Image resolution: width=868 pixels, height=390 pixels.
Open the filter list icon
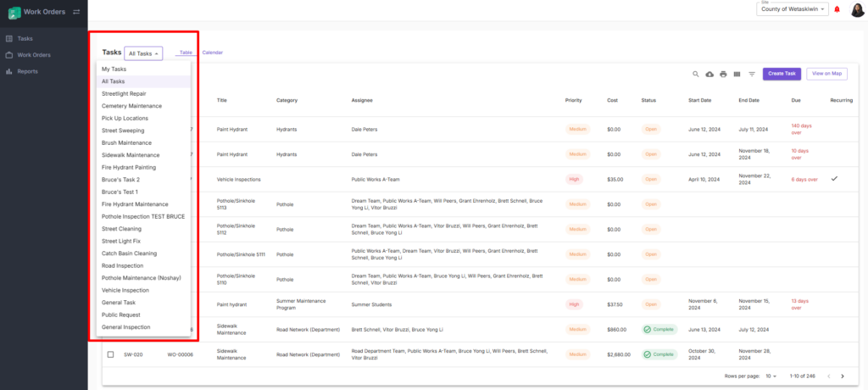tap(751, 74)
